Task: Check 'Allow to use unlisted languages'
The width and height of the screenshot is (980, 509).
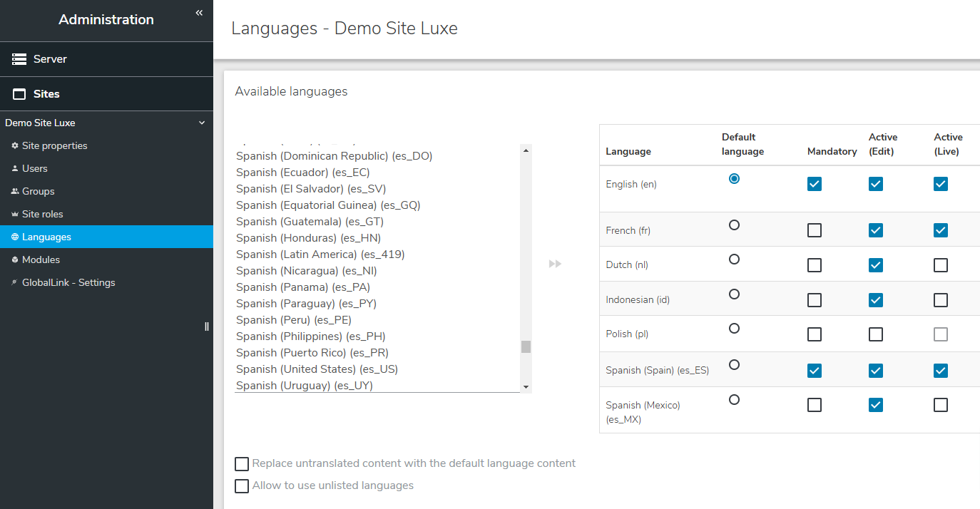Action: click(x=241, y=485)
